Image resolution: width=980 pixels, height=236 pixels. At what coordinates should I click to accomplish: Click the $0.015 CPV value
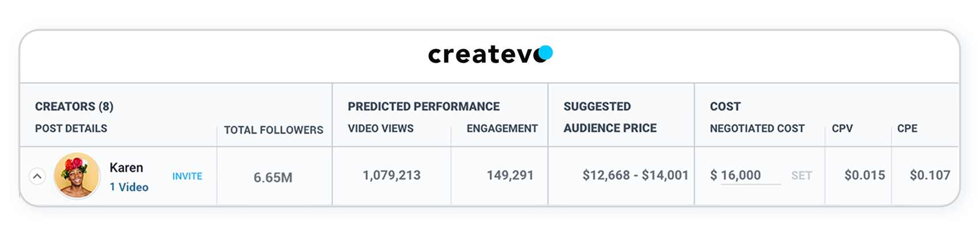[x=865, y=175]
